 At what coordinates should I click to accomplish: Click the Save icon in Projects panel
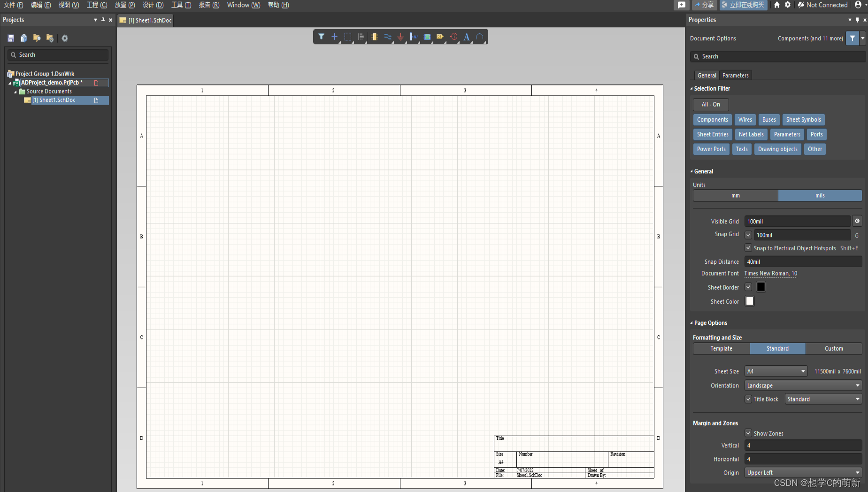(x=11, y=38)
